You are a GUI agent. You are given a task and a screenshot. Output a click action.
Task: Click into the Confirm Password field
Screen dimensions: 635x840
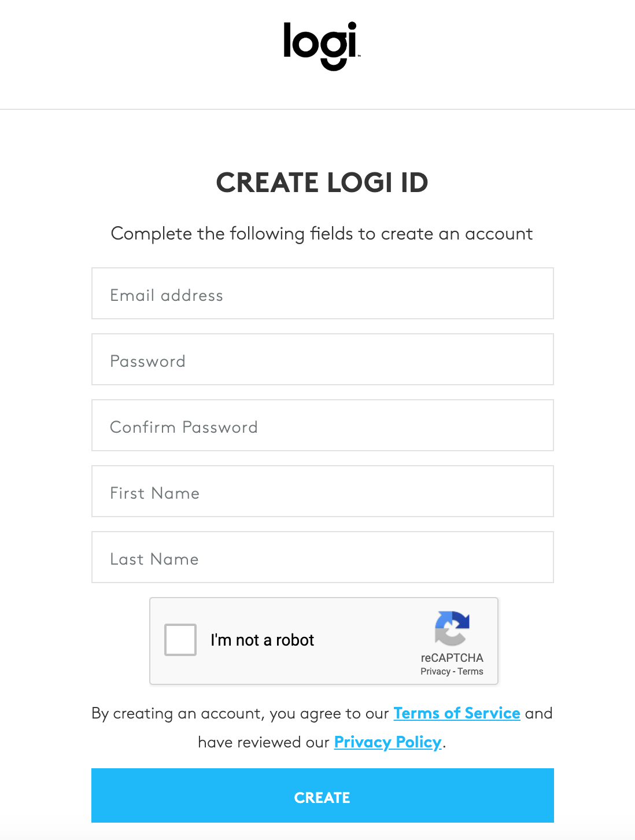323,425
